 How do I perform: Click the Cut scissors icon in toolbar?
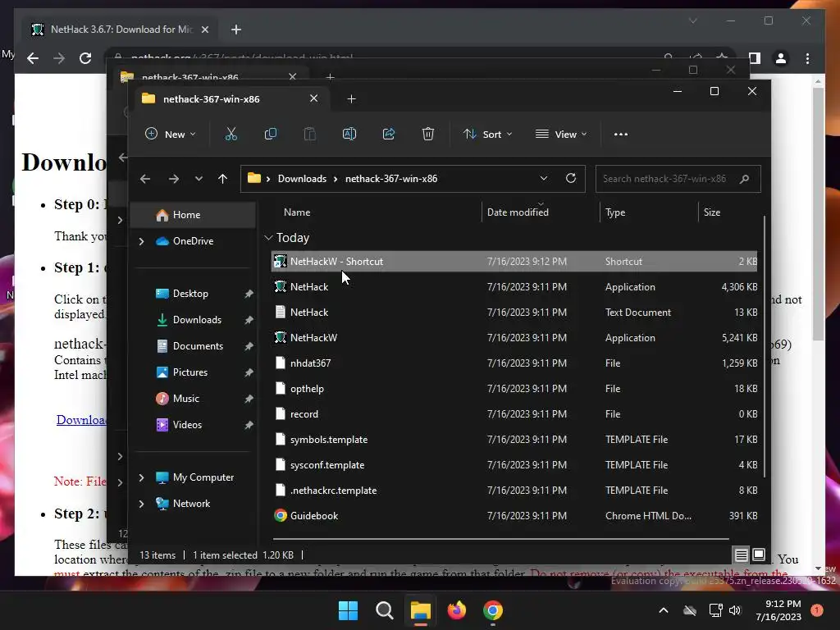pos(231,134)
